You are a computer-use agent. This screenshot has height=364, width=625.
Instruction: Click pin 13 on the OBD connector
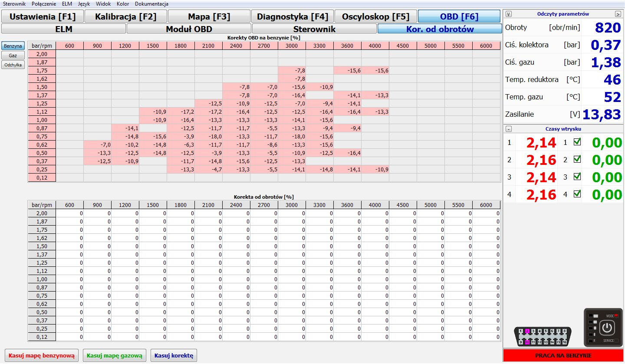(x=546, y=342)
